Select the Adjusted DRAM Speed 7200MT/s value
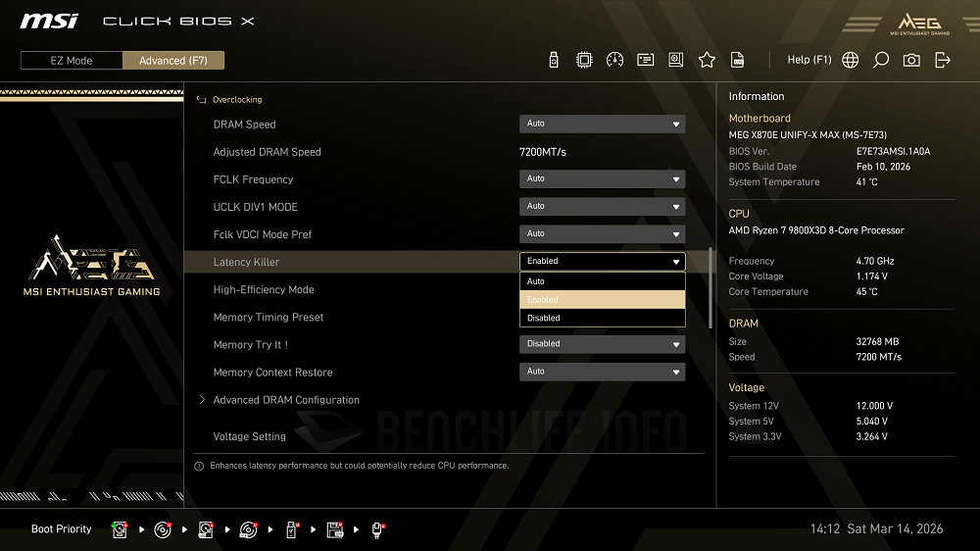 click(543, 152)
